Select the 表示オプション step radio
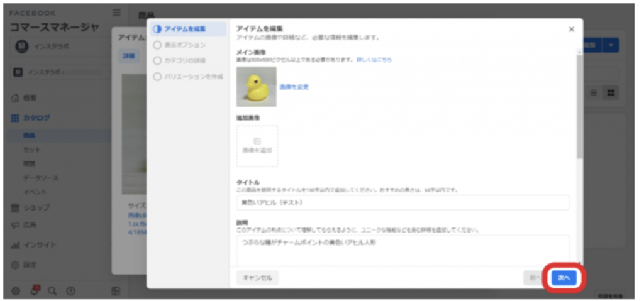644x301 pixels. point(158,45)
